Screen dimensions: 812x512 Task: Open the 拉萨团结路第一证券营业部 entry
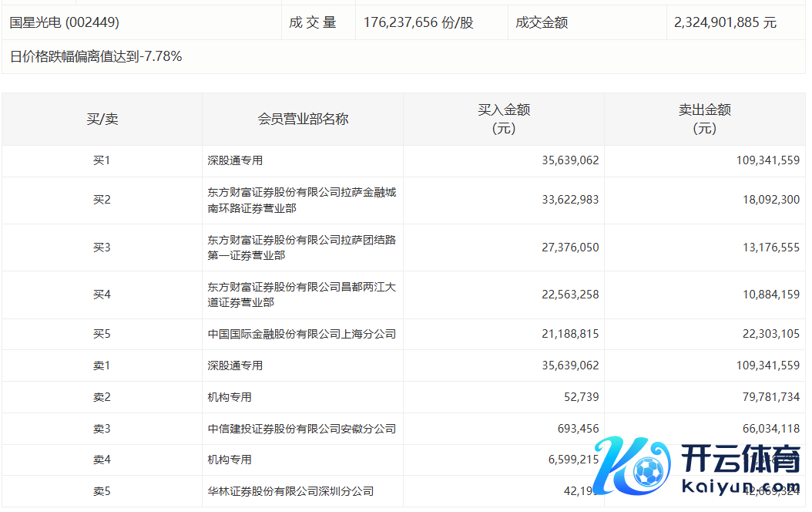(x=301, y=248)
